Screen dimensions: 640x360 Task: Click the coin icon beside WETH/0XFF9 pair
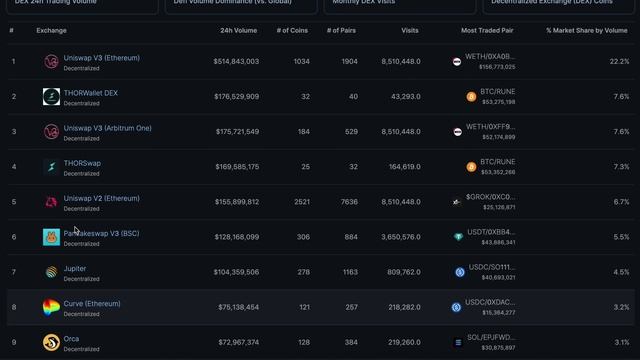[x=458, y=132]
